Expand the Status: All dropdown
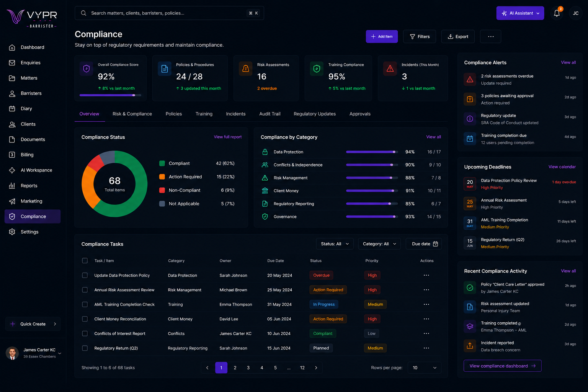This screenshot has height=392, width=588. 335,244
